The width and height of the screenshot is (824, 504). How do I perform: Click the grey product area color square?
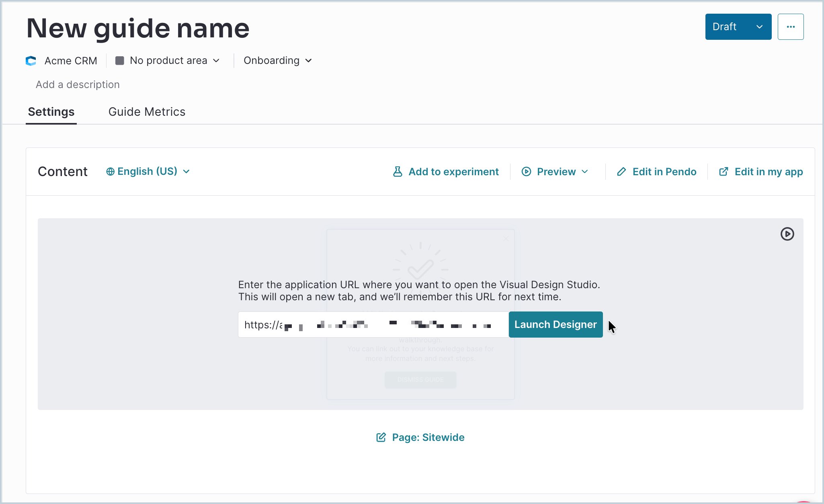click(x=119, y=61)
